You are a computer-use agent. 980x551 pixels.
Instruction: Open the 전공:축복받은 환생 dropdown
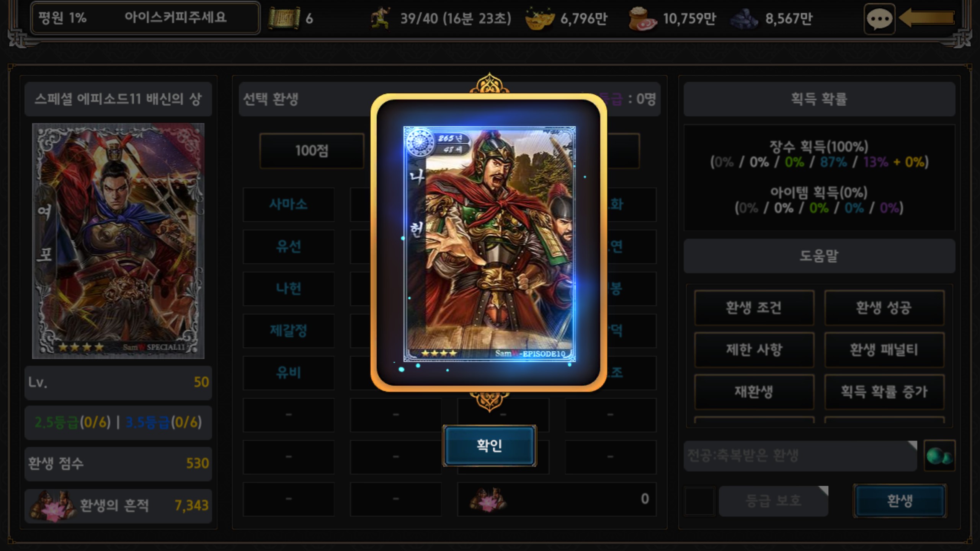coord(800,456)
